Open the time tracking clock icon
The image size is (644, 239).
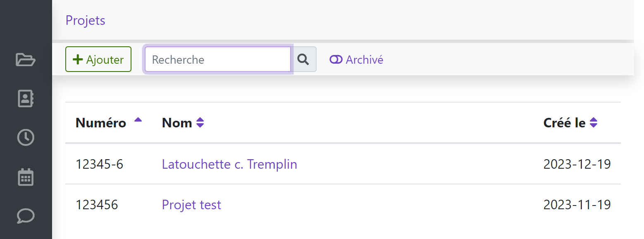click(26, 137)
